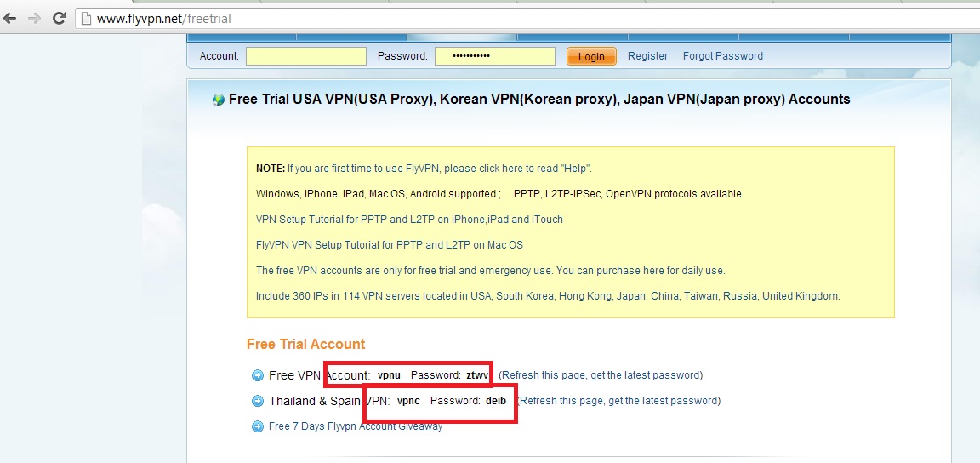980x463 pixels.
Task: Click Refresh this page link in Thailand & Spain row
Action: coord(618,400)
